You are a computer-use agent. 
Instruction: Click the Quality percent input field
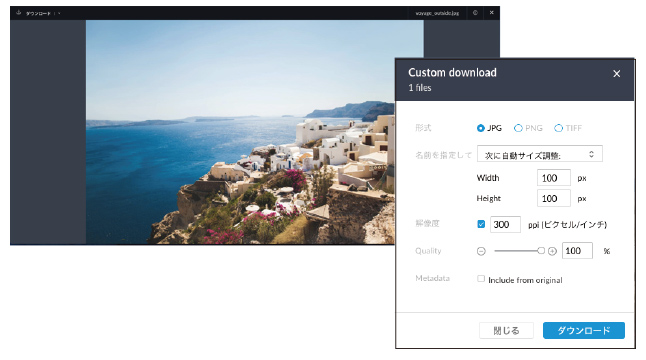pyautogui.click(x=577, y=250)
